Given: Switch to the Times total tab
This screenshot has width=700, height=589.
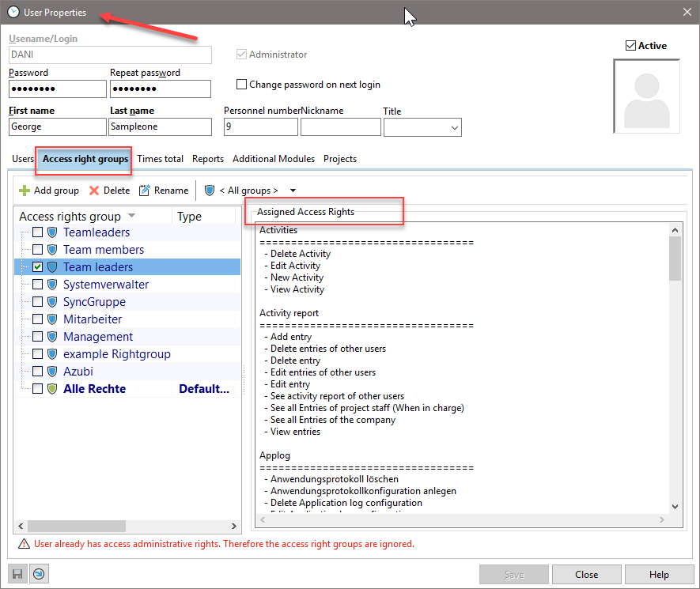Looking at the screenshot, I should (160, 159).
